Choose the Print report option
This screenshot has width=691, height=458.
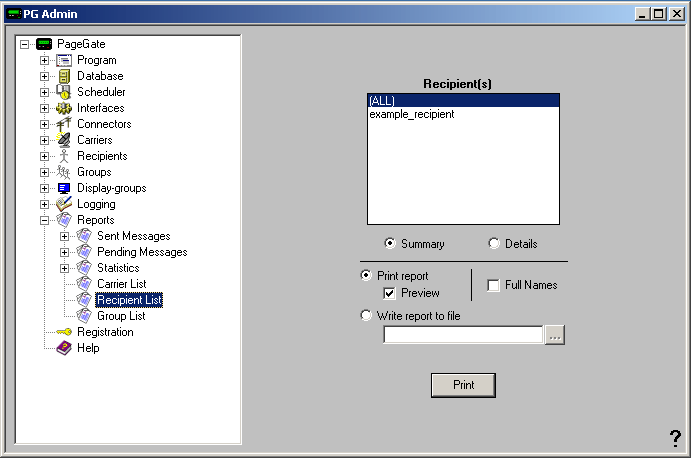[x=366, y=276]
